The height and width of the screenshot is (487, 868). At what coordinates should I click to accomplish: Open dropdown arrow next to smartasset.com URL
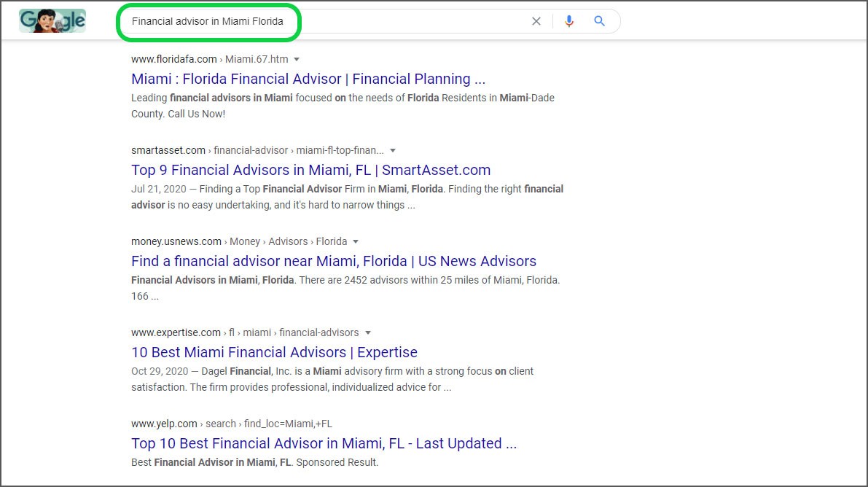tap(393, 150)
